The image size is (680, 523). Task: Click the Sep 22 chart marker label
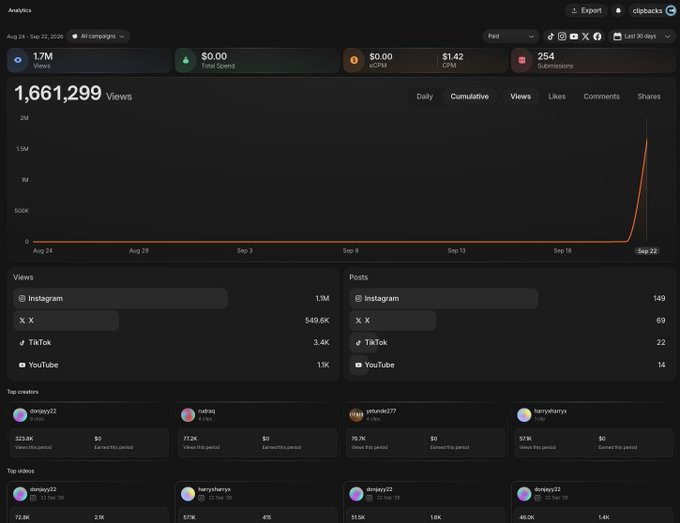[647, 251]
